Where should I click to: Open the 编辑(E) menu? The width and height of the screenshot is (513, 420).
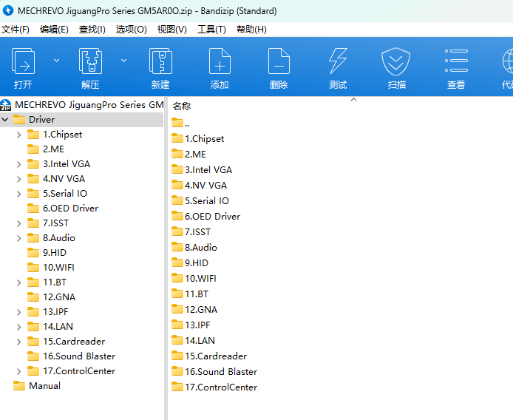point(54,30)
